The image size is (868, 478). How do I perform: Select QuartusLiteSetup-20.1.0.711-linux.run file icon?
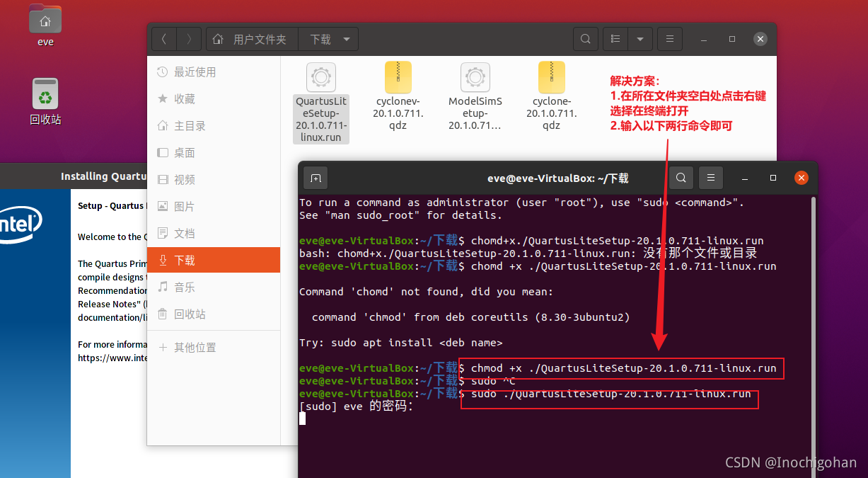tap(321, 77)
